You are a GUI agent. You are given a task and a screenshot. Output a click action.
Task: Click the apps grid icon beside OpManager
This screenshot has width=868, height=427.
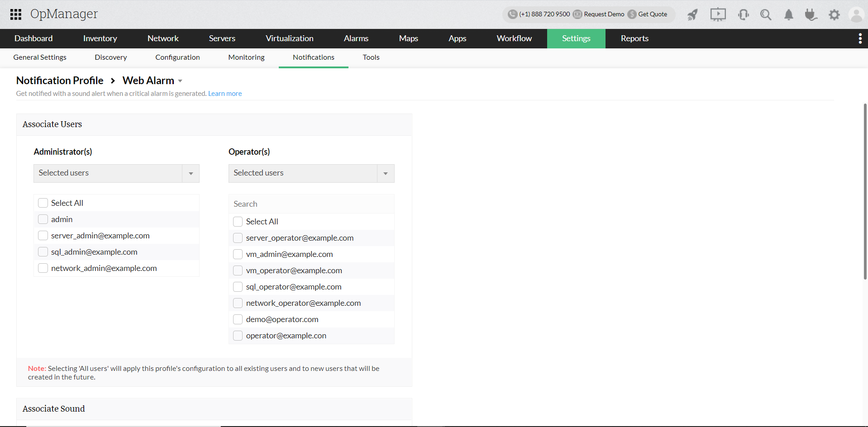point(15,14)
